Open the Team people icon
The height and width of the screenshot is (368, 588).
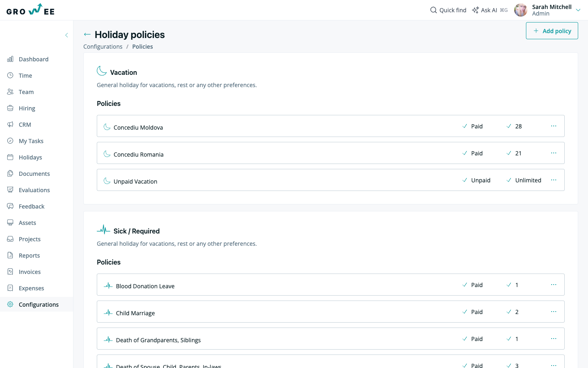point(10,92)
